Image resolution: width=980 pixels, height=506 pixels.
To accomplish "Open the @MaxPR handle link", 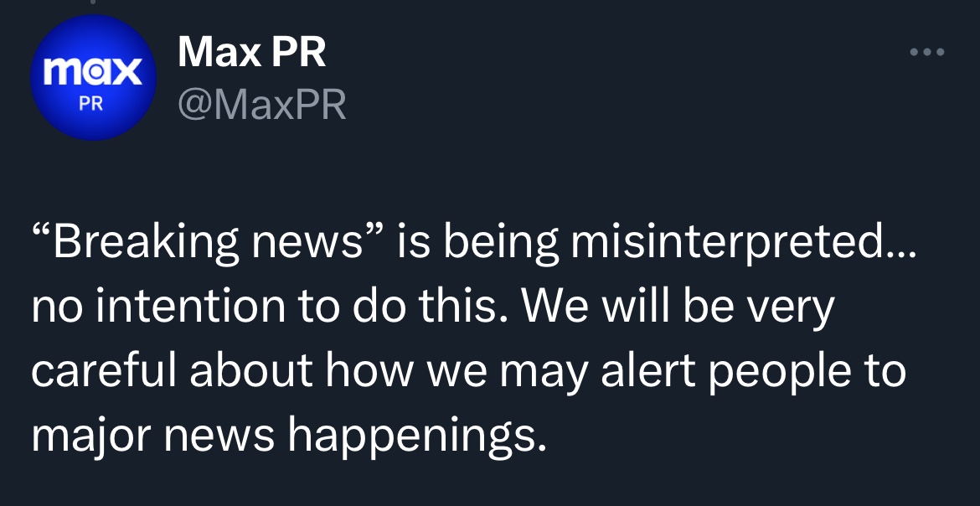I will (x=261, y=106).
